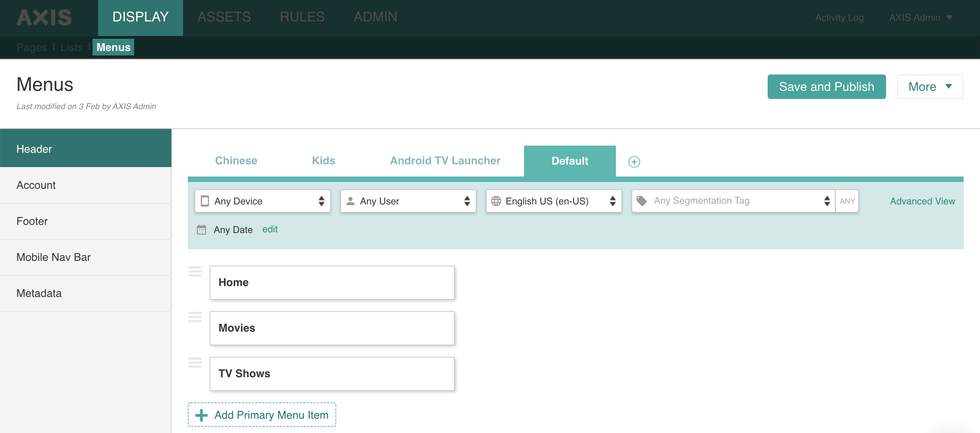The image size is (980, 433).
Task: Open the Home menu item
Action: [332, 282]
